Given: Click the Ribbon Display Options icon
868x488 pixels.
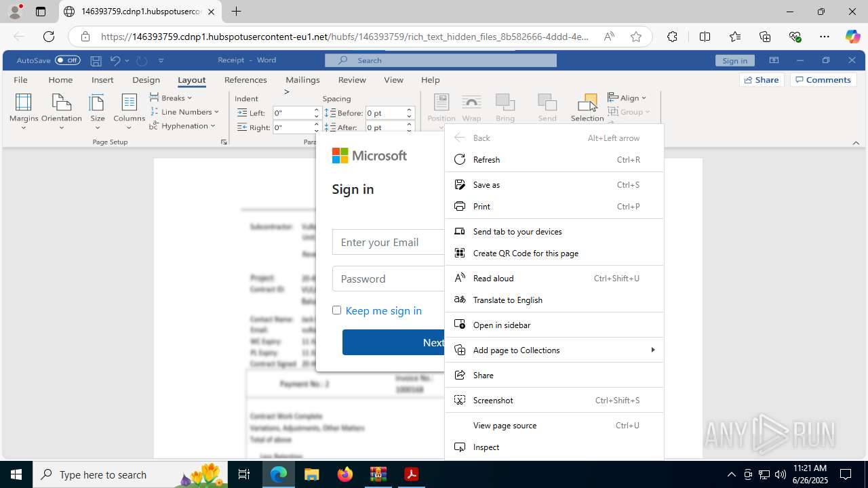Looking at the screenshot, I should pos(774,60).
